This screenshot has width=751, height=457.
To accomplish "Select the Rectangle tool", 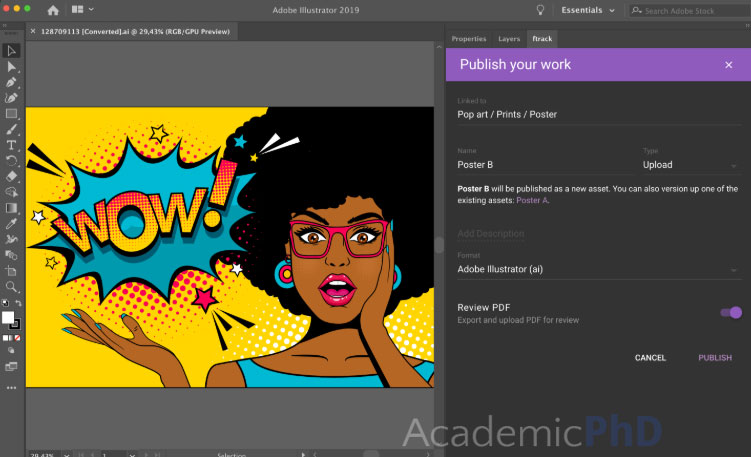I will click(11, 113).
